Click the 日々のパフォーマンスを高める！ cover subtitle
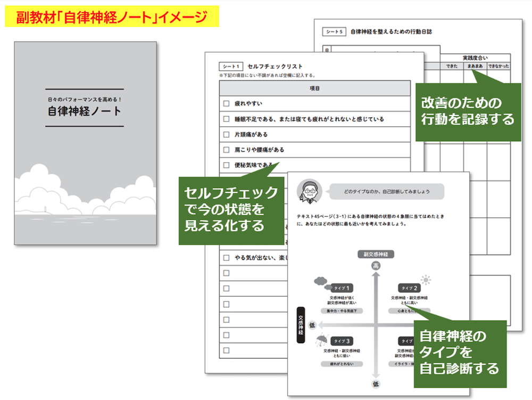This screenshot has height=400, width=532. tap(85, 100)
